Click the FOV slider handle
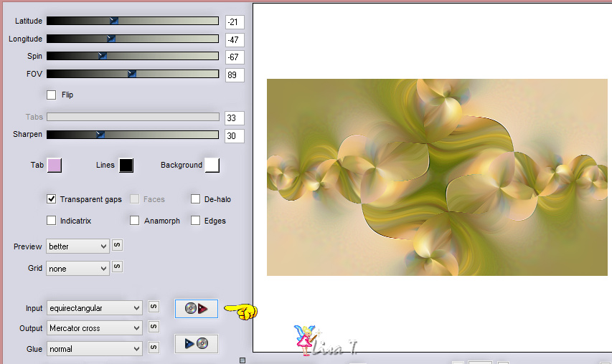This screenshot has height=364, width=612. (132, 74)
